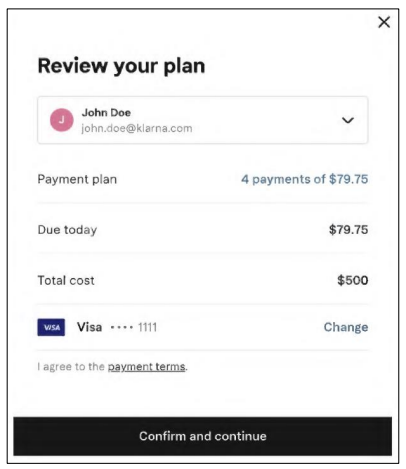Expand the John Doe account chevron

348,120
